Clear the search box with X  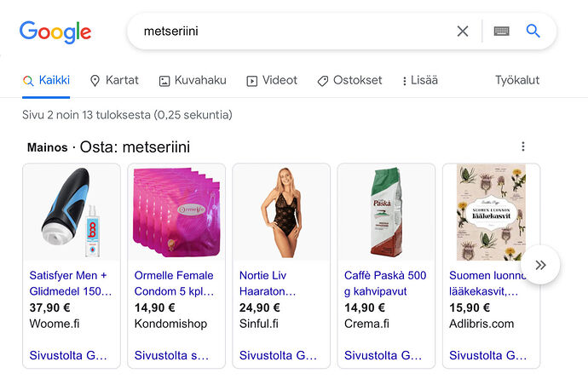coord(463,32)
